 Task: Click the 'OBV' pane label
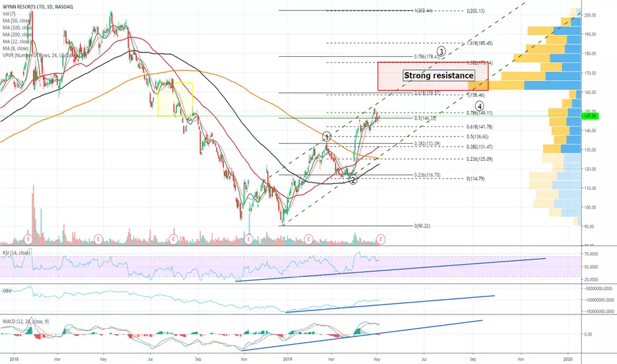[x=7, y=291]
